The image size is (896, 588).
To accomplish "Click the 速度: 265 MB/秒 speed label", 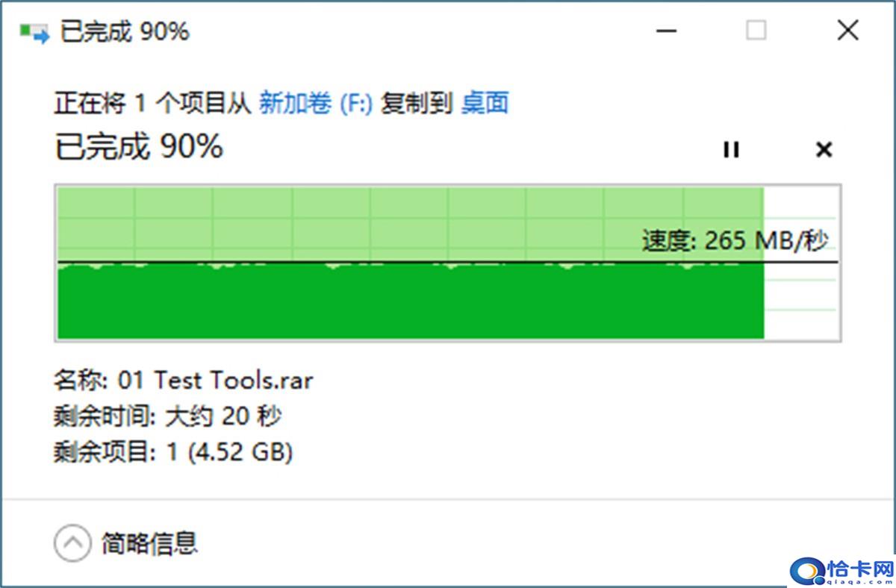I will [x=735, y=241].
